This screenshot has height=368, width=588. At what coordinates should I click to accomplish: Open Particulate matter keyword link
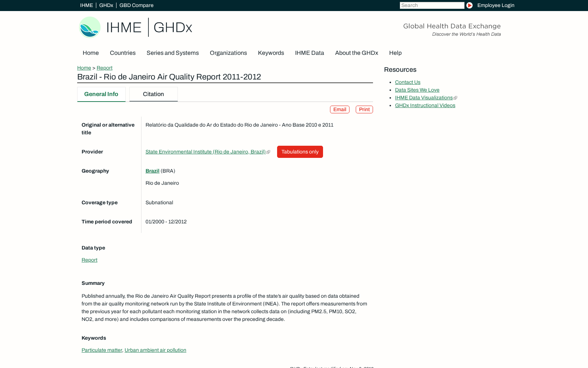pyautogui.click(x=102, y=350)
